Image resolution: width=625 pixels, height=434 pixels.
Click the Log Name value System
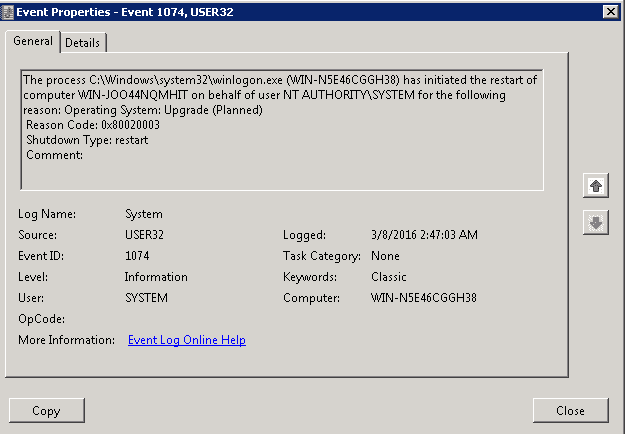[144, 214]
